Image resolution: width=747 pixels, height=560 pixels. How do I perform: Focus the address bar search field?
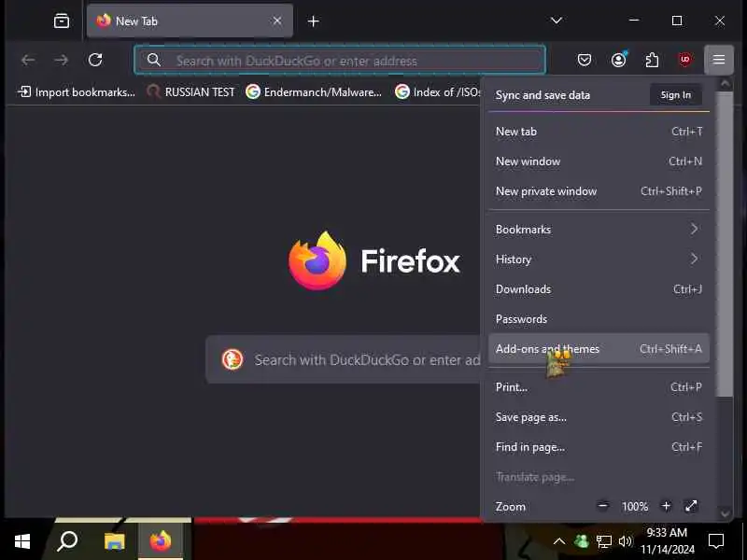[340, 60]
